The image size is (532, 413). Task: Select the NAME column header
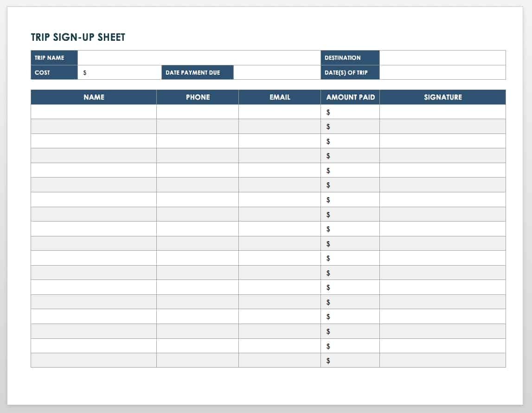click(94, 97)
